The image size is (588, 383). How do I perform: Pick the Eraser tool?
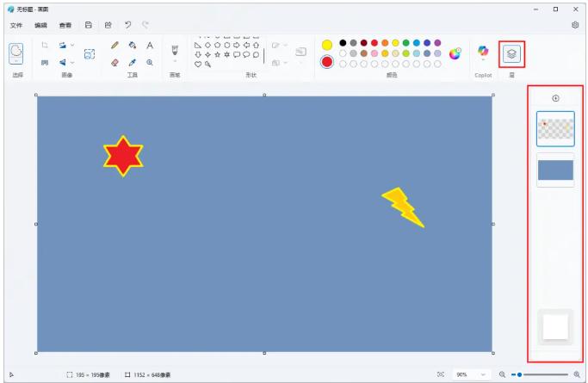pos(115,62)
